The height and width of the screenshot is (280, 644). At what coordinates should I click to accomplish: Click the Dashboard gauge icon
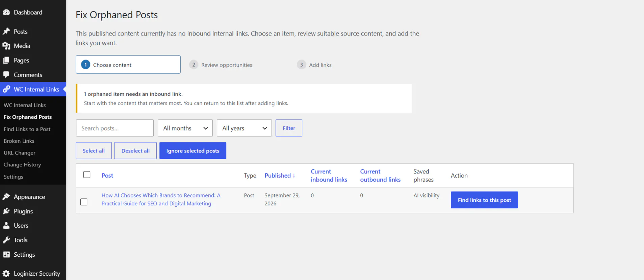point(6,13)
